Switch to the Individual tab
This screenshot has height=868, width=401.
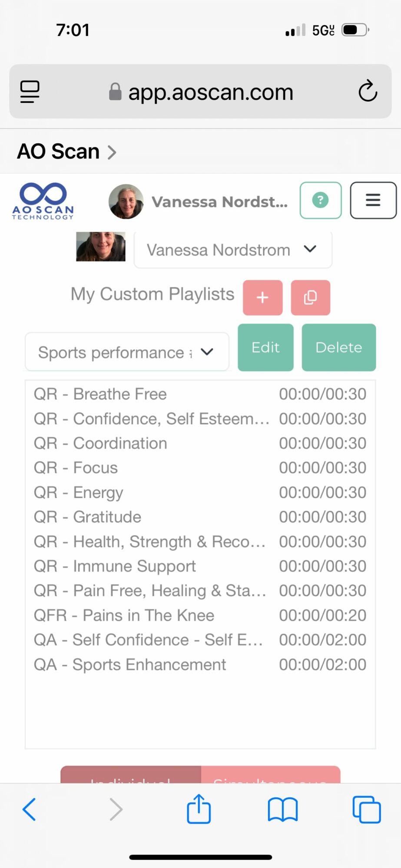[130, 776]
